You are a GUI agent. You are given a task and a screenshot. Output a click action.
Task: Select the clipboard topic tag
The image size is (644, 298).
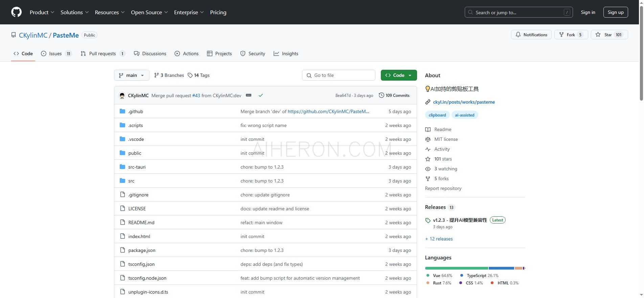click(437, 115)
